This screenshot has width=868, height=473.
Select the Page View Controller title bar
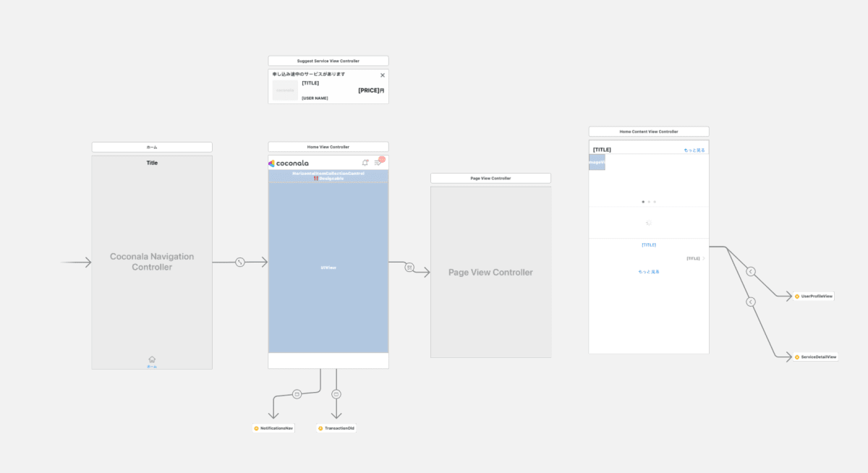tap(490, 178)
